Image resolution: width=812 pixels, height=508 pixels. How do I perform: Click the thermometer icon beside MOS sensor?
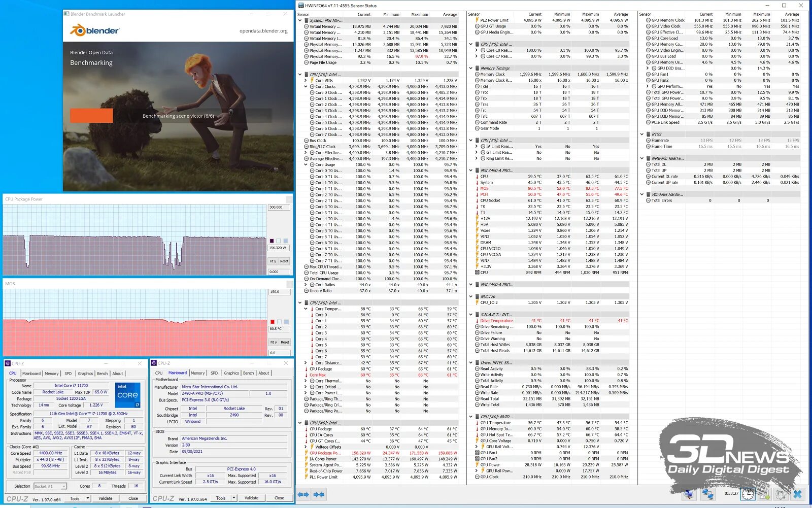coord(477,188)
